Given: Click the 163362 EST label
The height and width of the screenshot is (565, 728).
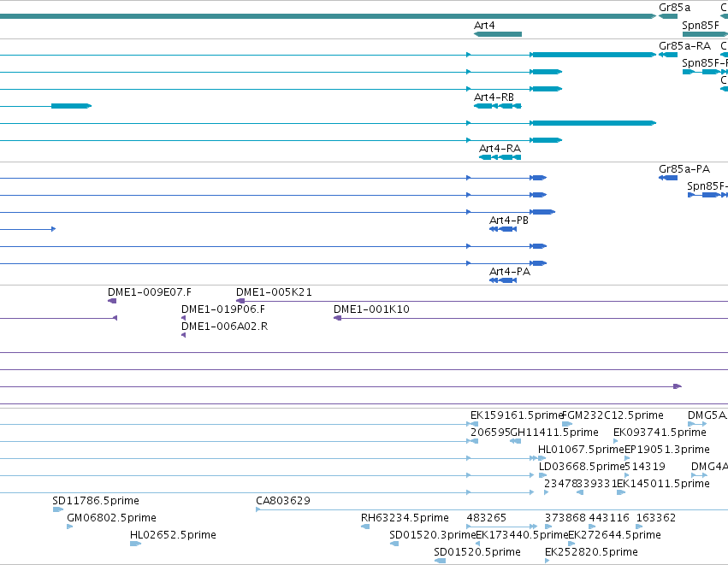Looking at the screenshot, I should 656,518.
